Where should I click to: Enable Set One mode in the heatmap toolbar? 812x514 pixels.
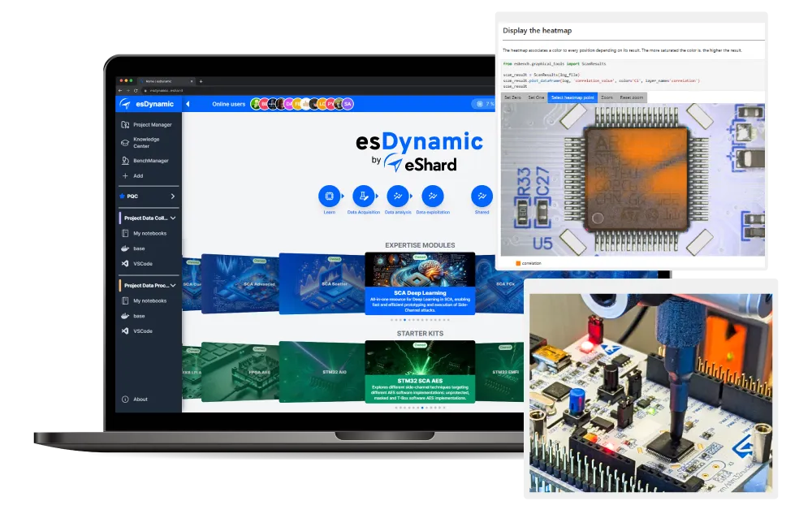coord(537,97)
